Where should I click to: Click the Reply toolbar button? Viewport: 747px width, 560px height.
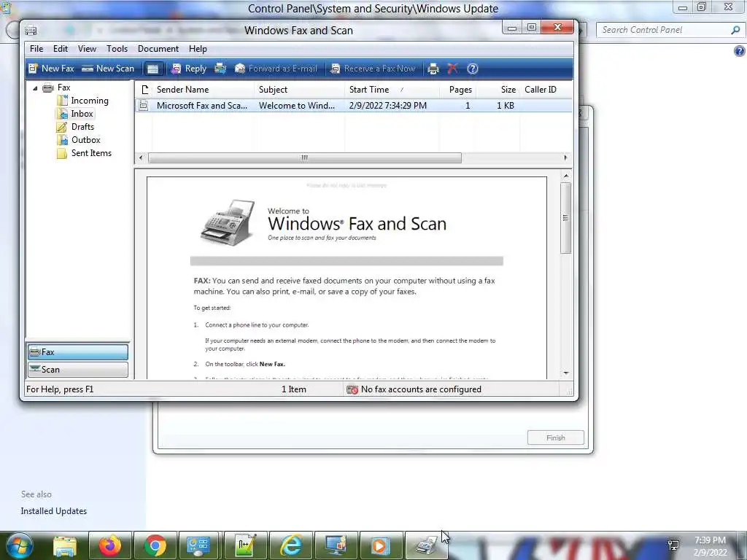(189, 69)
